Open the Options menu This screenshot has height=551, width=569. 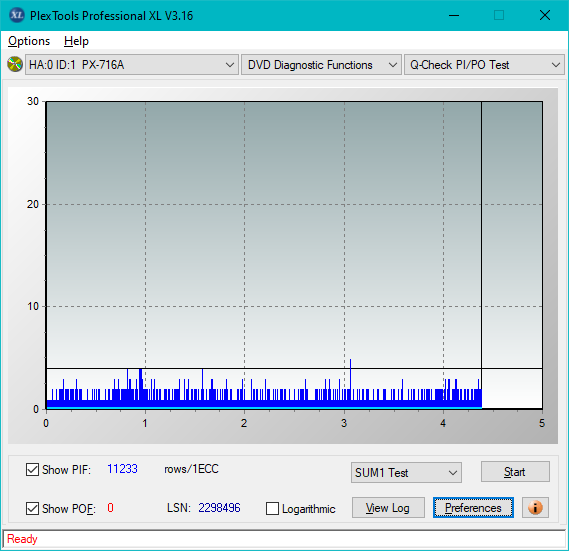[x=29, y=41]
